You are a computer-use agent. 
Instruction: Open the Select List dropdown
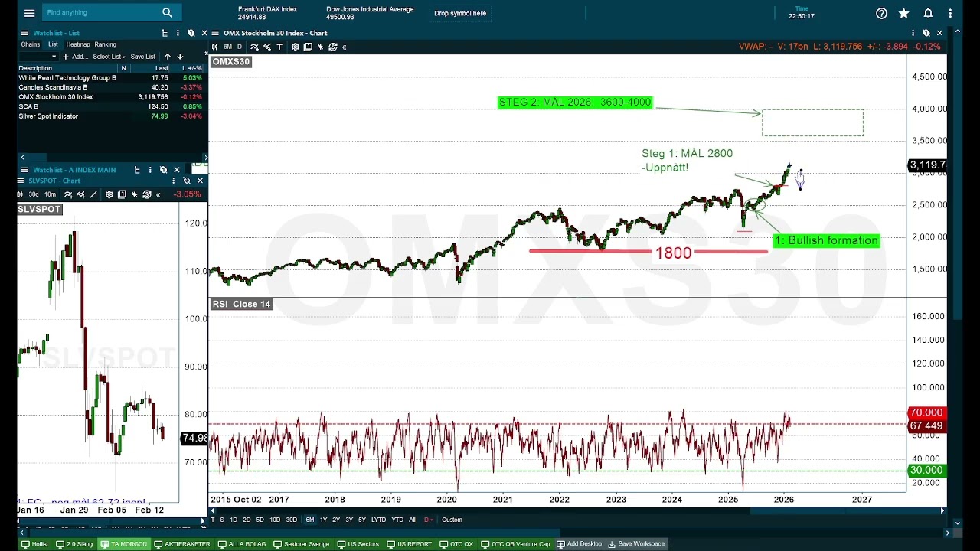(109, 57)
